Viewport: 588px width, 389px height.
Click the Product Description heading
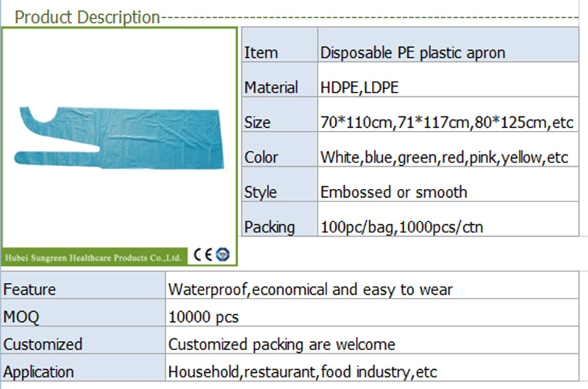coord(87,17)
